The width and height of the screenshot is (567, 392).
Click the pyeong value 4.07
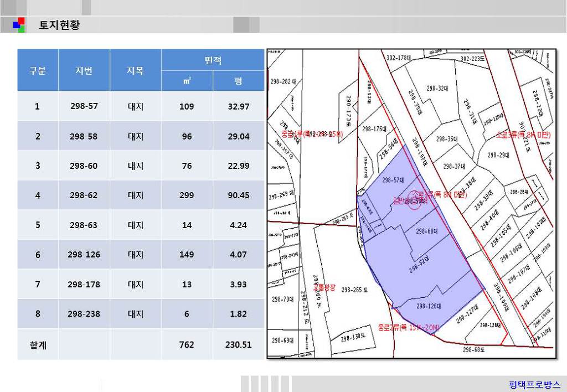tap(238, 255)
